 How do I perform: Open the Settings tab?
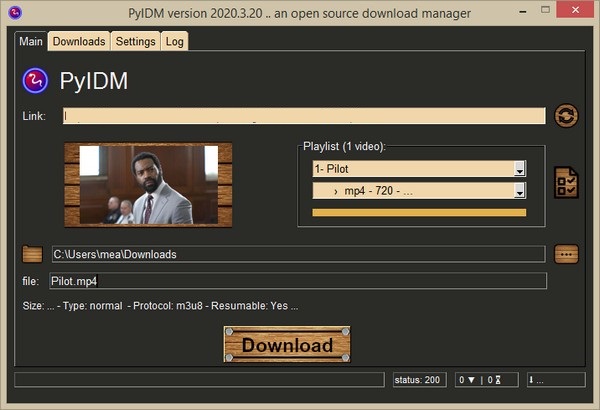(135, 41)
